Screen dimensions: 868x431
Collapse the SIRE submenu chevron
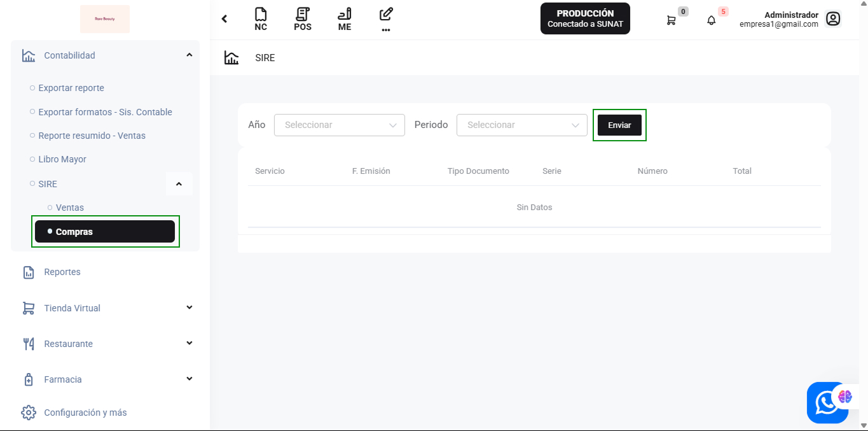pyautogui.click(x=179, y=184)
